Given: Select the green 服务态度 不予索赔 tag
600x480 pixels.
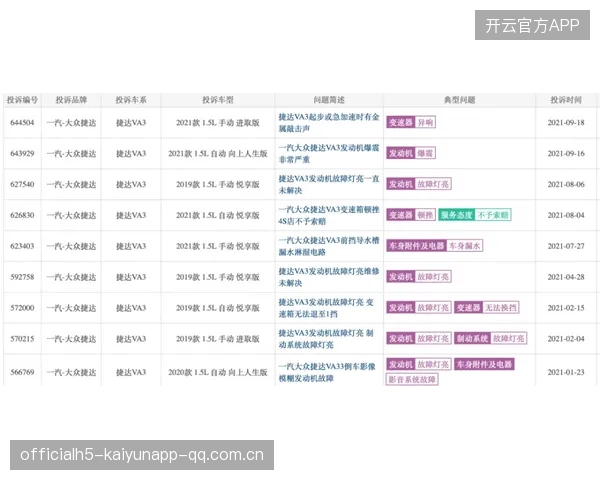Looking at the screenshot, I should [474, 215].
